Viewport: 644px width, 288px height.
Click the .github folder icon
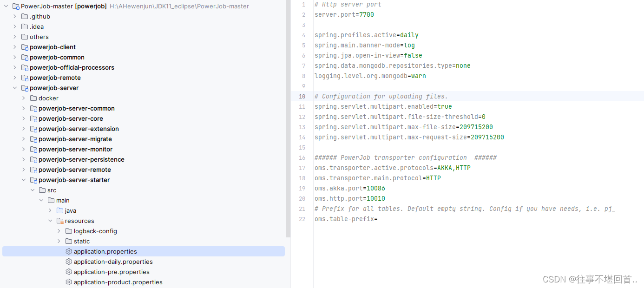pyautogui.click(x=25, y=16)
